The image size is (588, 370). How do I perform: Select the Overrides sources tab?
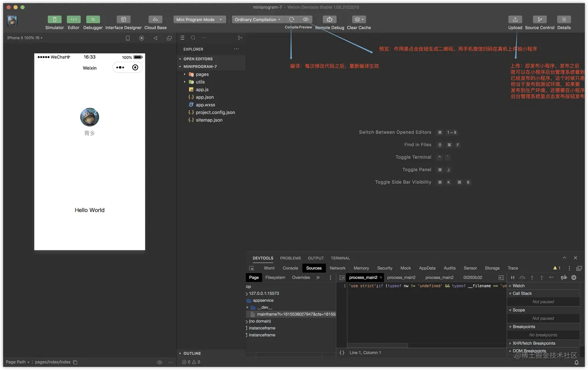pyautogui.click(x=301, y=277)
